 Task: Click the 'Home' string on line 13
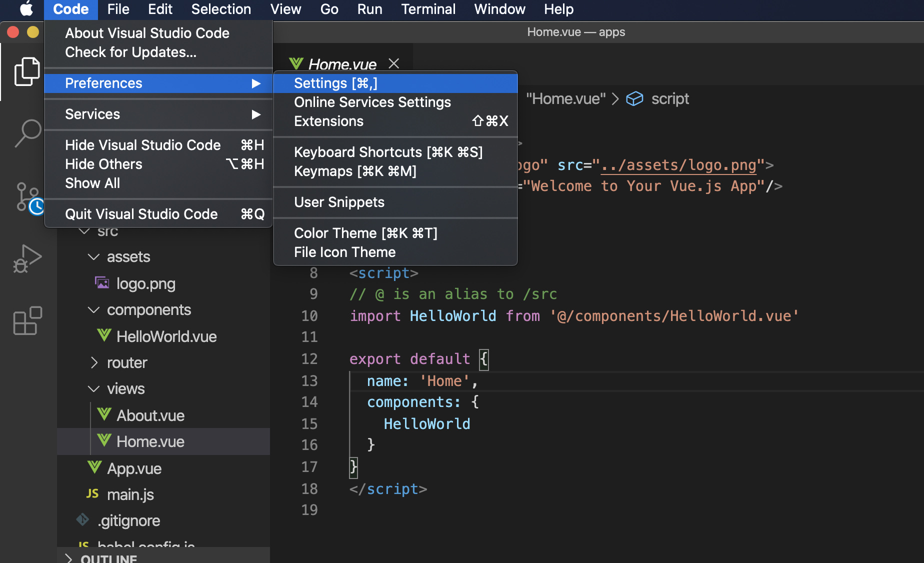click(444, 381)
